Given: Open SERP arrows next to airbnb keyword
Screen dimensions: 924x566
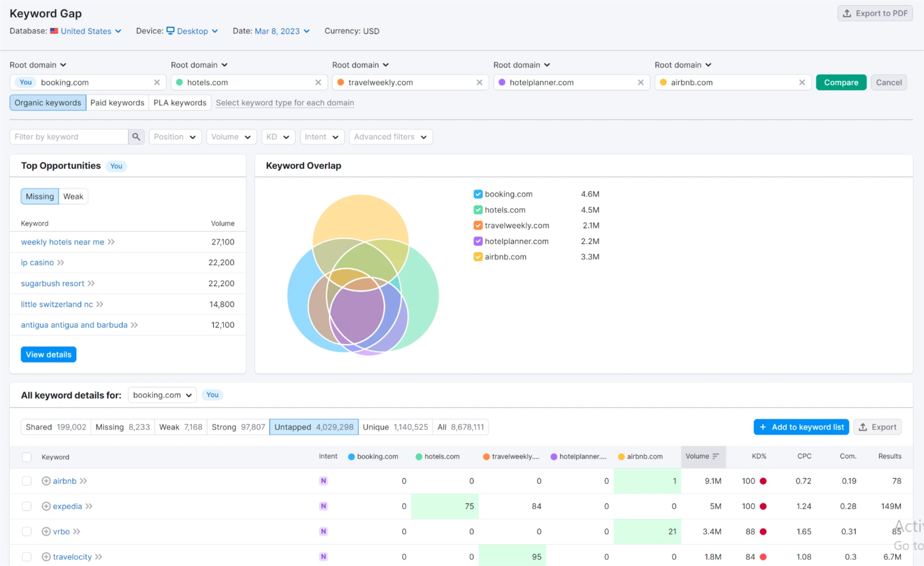Looking at the screenshot, I should (x=83, y=481).
